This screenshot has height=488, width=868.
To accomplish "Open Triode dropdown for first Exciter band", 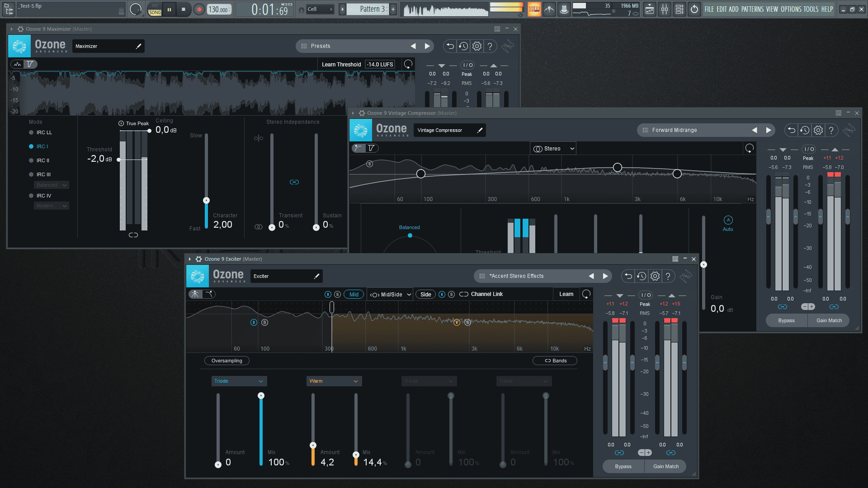I will tap(239, 381).
